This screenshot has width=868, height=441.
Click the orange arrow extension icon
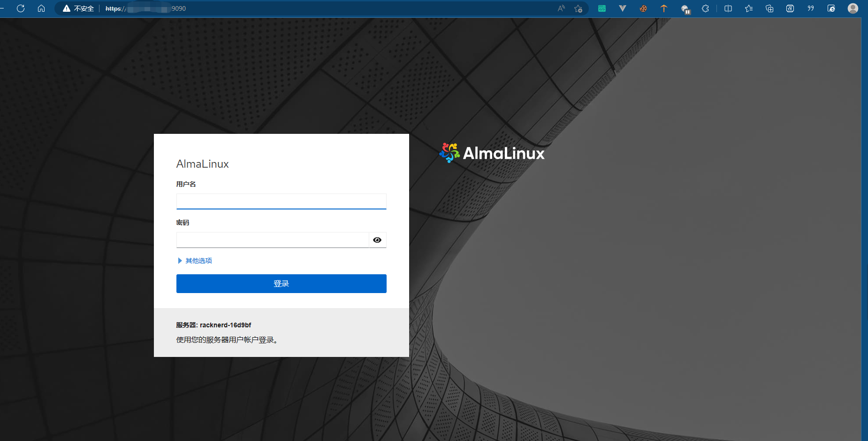coord(664,8)
